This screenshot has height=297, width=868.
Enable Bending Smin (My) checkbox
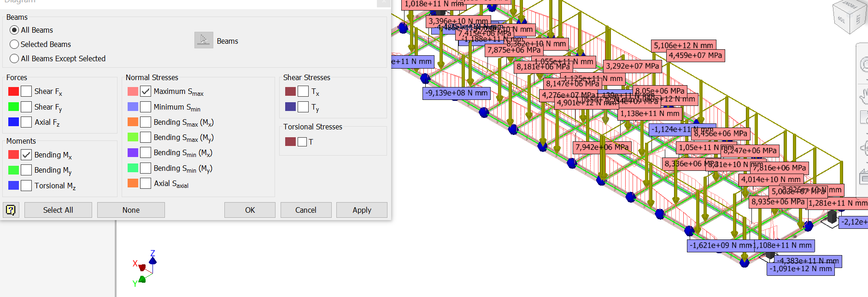[146, 168]
